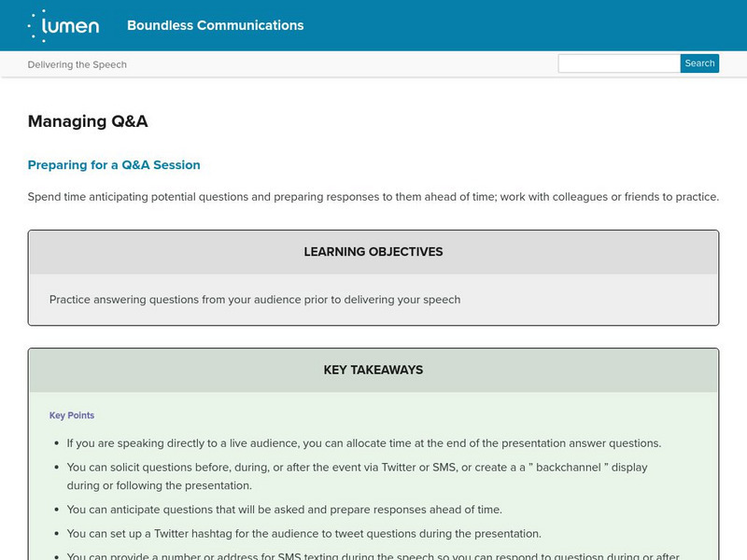Click the "Practice answering questions" learning objective
Viewport: 747px width, 560px height.
255,300
